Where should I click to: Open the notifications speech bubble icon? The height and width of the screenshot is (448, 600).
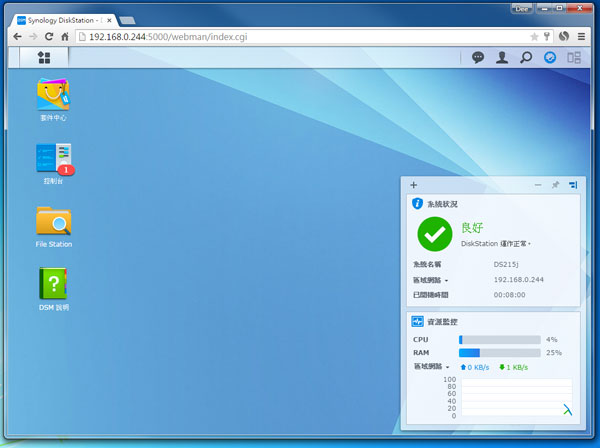pyautogui.click(x=478, y=58)
